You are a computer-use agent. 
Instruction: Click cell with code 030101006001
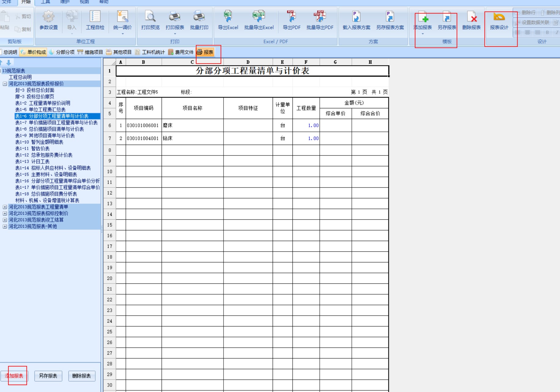coord(144,125)
